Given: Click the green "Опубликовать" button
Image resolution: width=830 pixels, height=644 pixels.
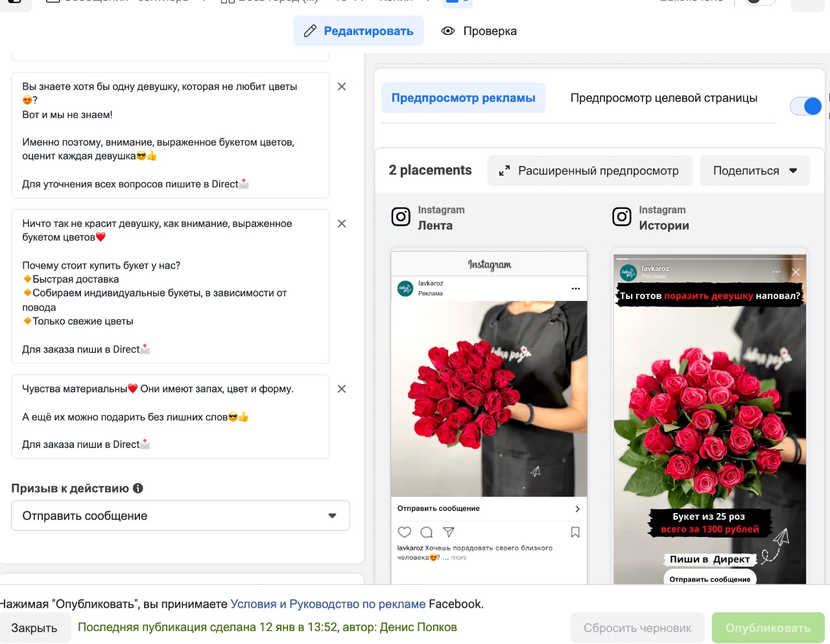Looking at the screenshot, I should point(768,628).
